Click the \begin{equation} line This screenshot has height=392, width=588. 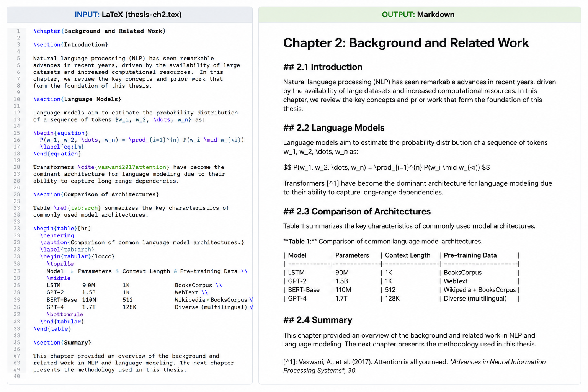pyautogui.click(x=60, y=133)
